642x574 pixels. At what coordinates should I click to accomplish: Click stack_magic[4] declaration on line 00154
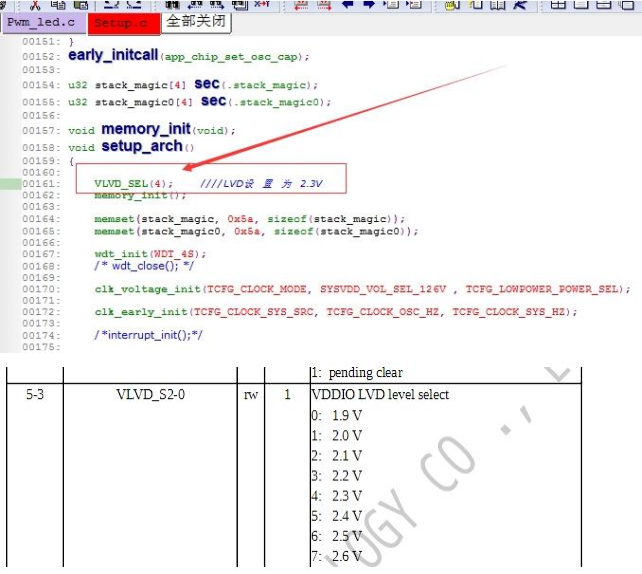[x=140, y=85]
